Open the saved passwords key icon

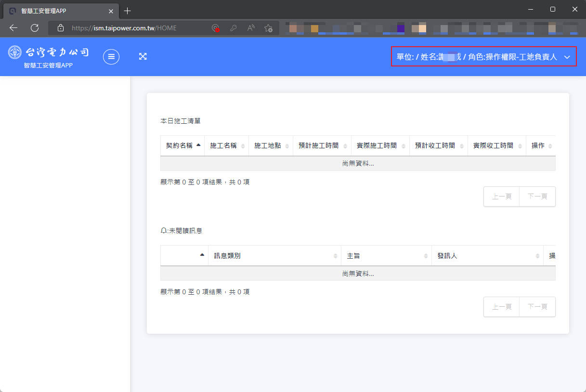234,28
